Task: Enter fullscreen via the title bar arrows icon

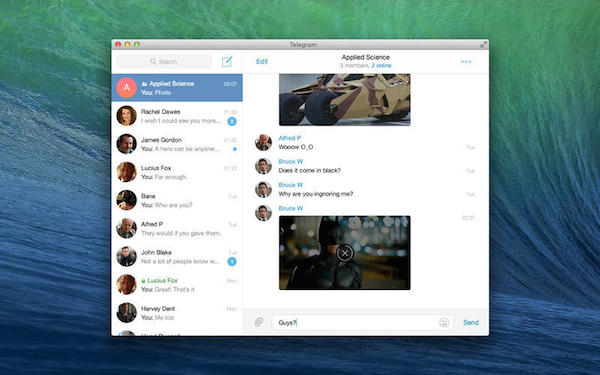Action: (484, 44)
